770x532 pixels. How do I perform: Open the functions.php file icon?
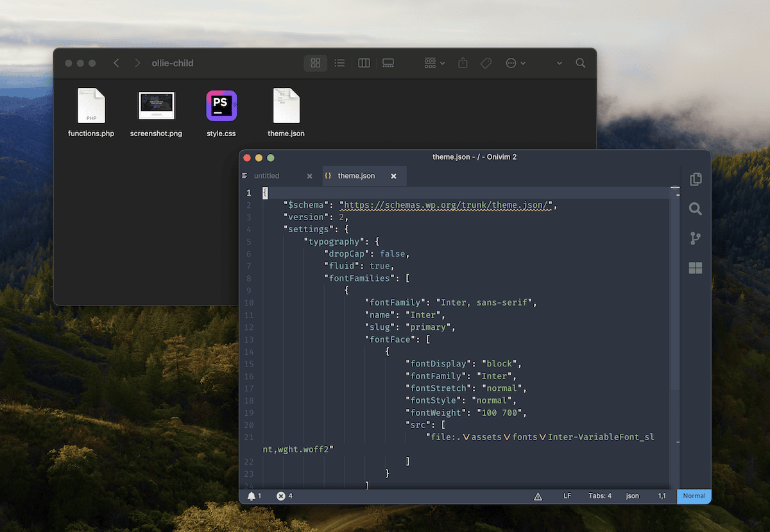pyautogui.click(x=91, y=105)
